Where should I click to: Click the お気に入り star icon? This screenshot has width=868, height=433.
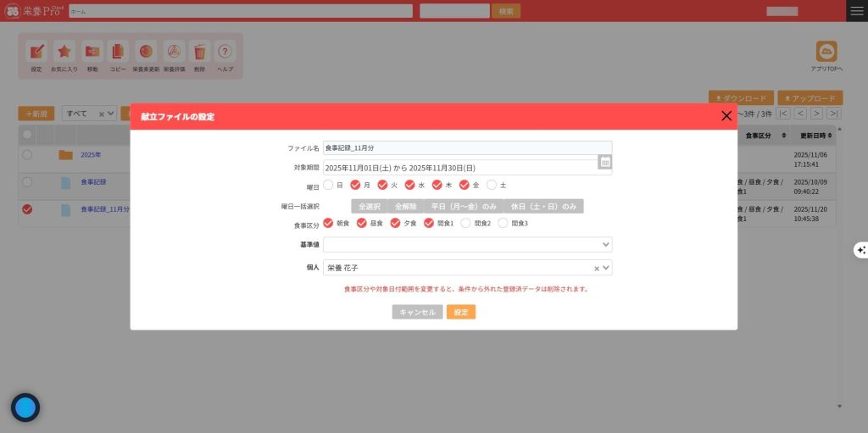tap(64, 52)
